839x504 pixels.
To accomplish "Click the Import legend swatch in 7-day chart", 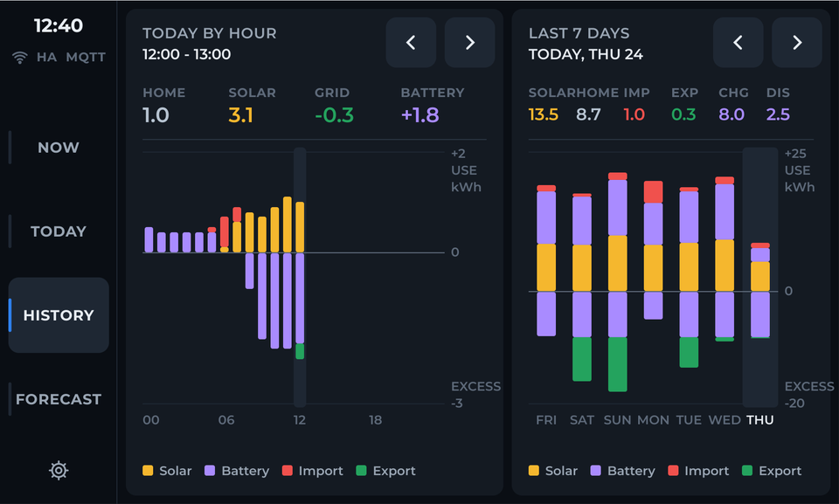I will (673, 470).
